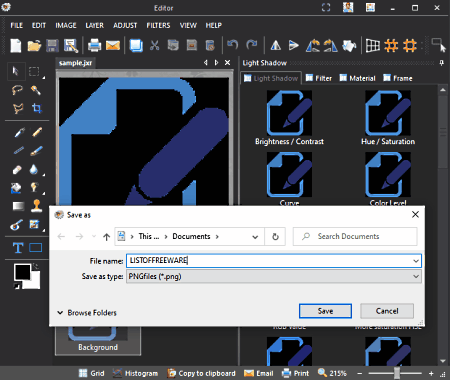450x380 pixels.
Task: Switch to the Filter tab
Action: pyautogui.click(x=319, y=78)
